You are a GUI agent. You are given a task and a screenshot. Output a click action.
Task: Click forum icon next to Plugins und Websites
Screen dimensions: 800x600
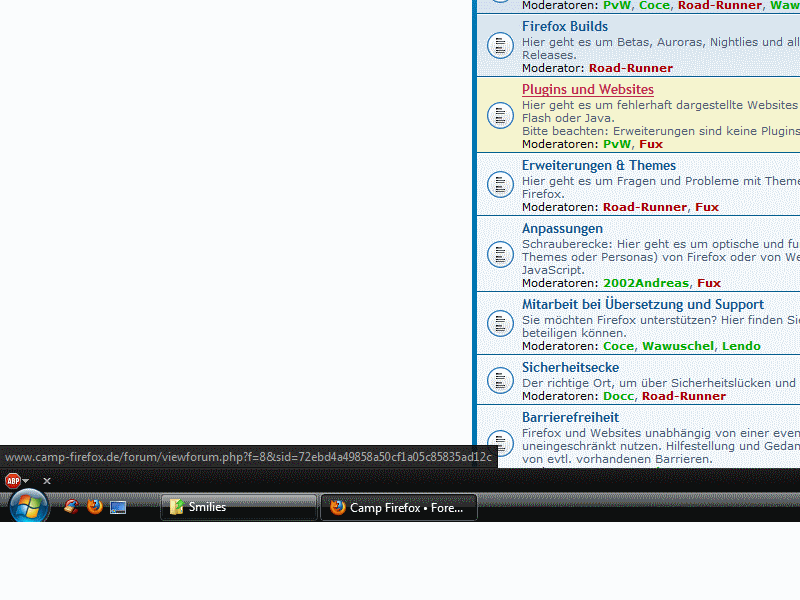500,115
